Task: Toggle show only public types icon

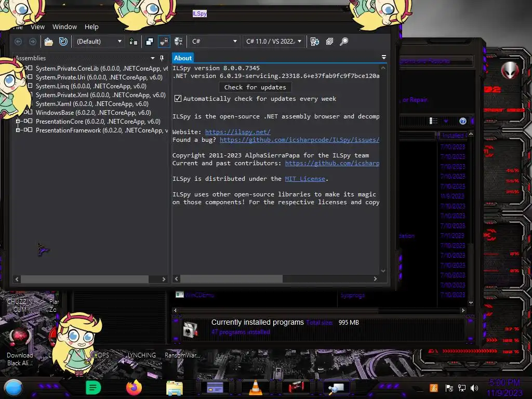Action: point(149,42)
